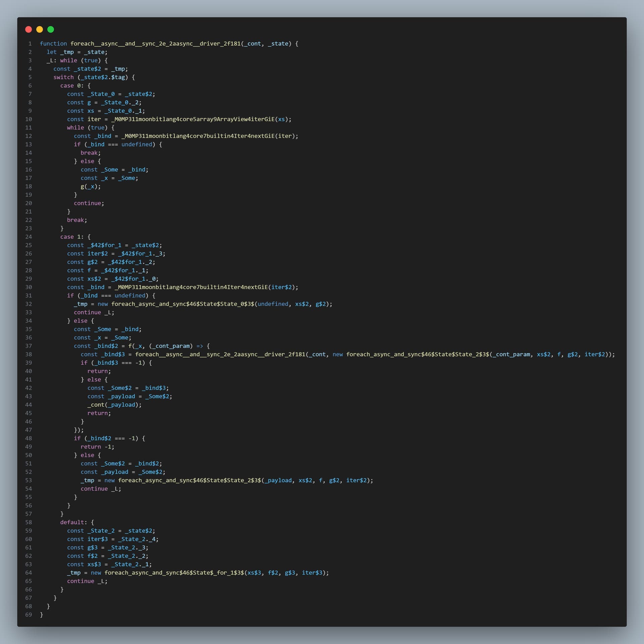Click 'undefined' on line 13
This screenshot has width=644, height=644.
coord(137,144)
